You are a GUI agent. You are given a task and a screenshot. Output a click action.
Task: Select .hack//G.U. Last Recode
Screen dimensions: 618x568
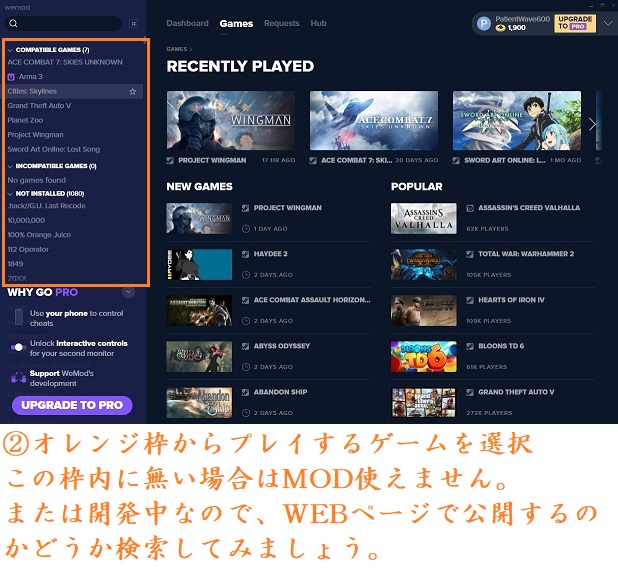click(47, 206)
